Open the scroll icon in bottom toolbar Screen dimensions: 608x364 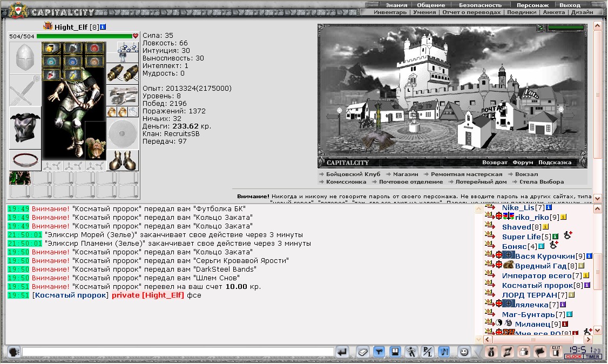(x=507, y=352)
